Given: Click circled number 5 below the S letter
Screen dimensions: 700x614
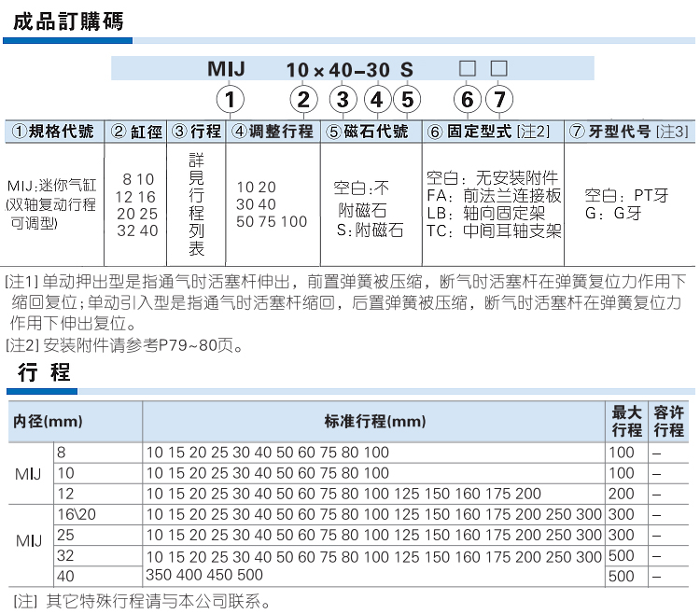Looking at the screenshot, I should point(407,99).
